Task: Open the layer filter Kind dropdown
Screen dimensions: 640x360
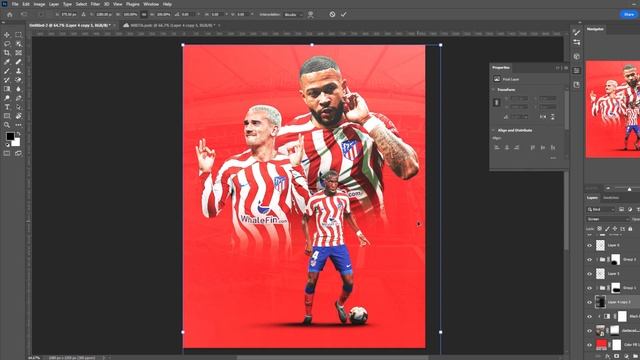Action: pos(600,209)
